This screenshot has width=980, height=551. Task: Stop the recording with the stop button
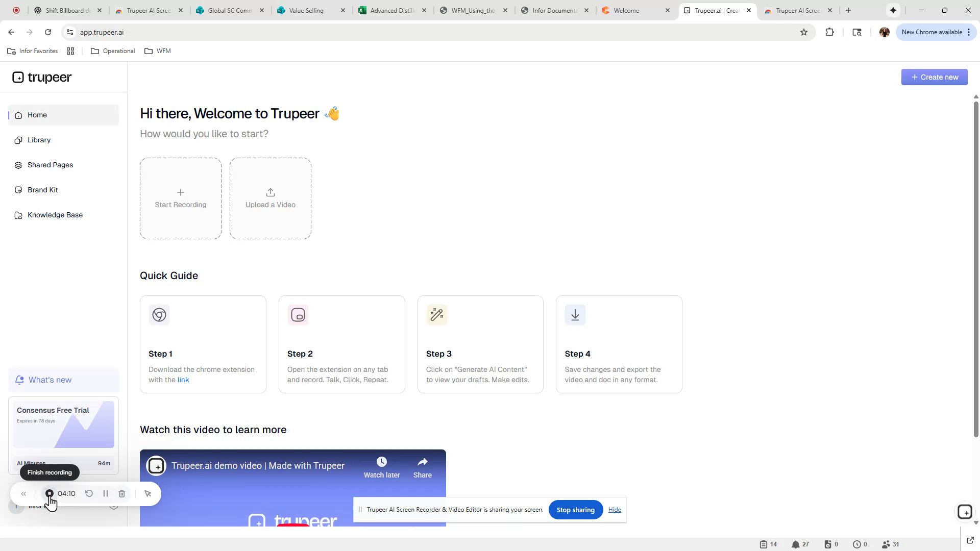click(x=49, y=493)
